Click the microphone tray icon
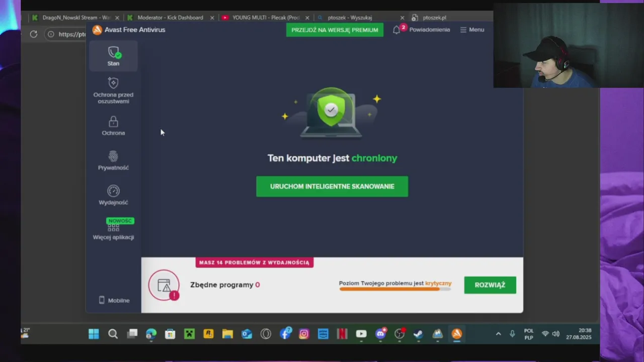The height and width of the screenshot is (362, 644). (x=512, y=334)
